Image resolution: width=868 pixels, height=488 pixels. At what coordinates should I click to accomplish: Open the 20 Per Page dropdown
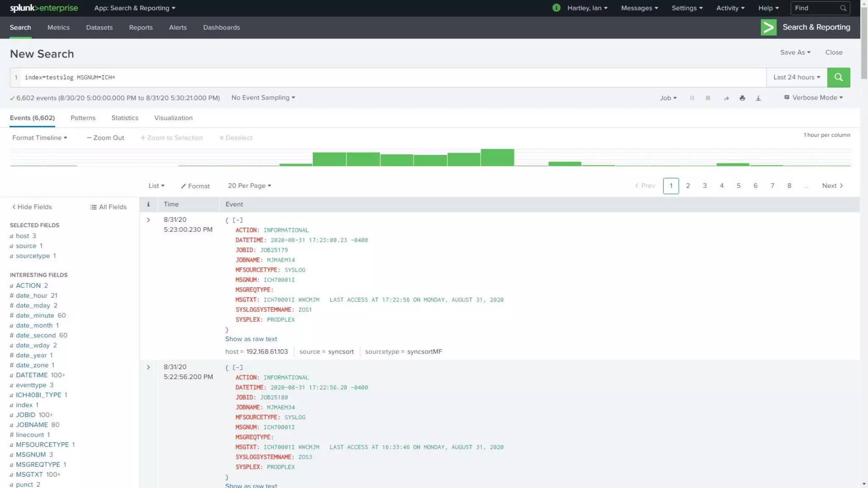pos(249,186)
